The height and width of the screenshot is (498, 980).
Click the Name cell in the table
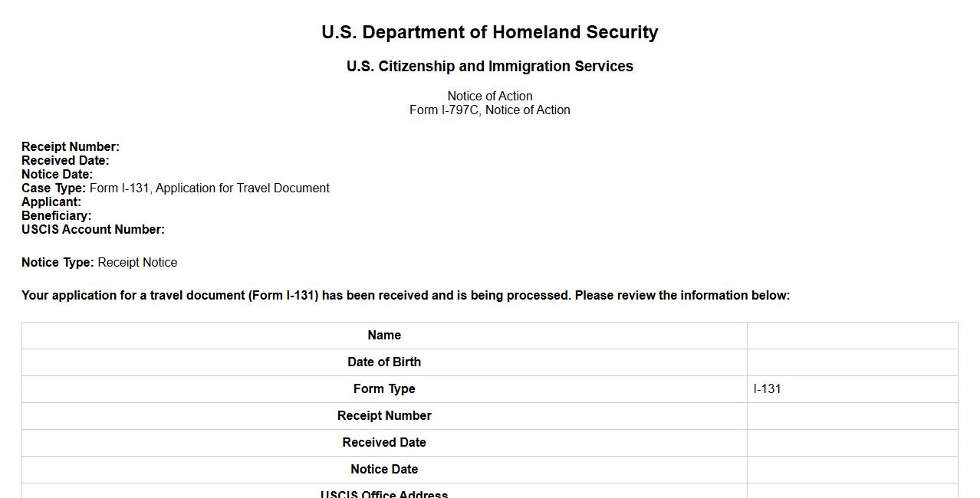[384, 336]
